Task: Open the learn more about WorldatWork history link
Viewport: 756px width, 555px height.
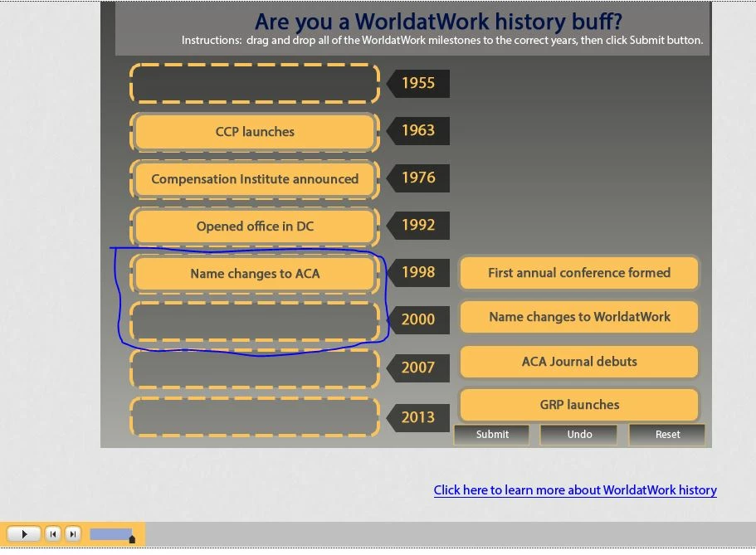Action: (575, 490)
